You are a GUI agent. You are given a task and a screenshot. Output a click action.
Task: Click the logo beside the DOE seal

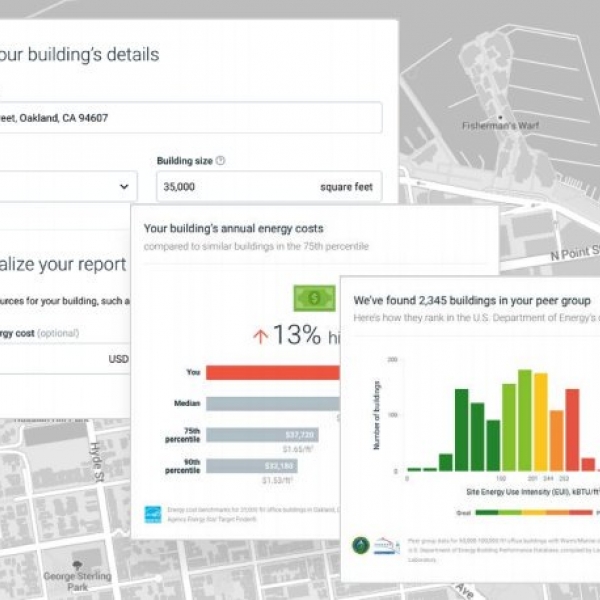click(385, 546)
